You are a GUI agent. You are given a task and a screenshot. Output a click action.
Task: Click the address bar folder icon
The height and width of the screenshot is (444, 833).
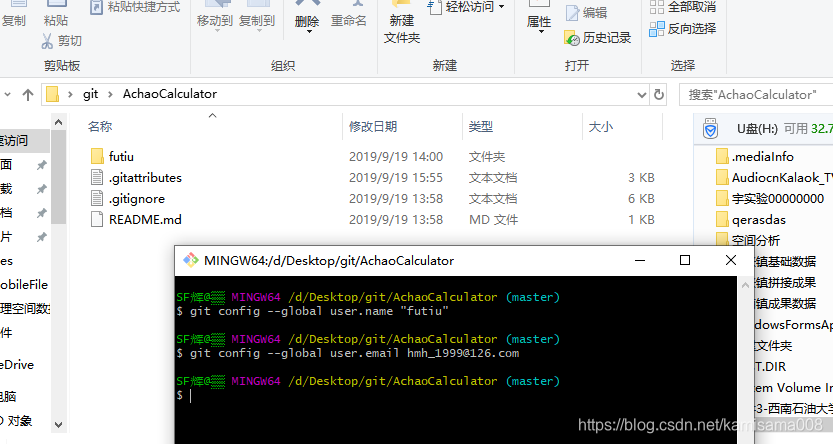tap(52, 94)
